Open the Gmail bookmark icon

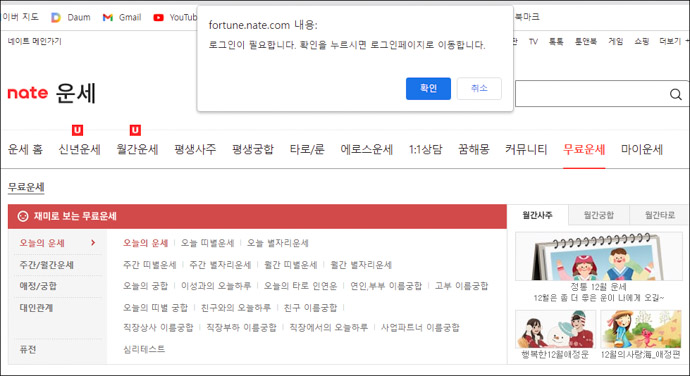coord(108,18)
